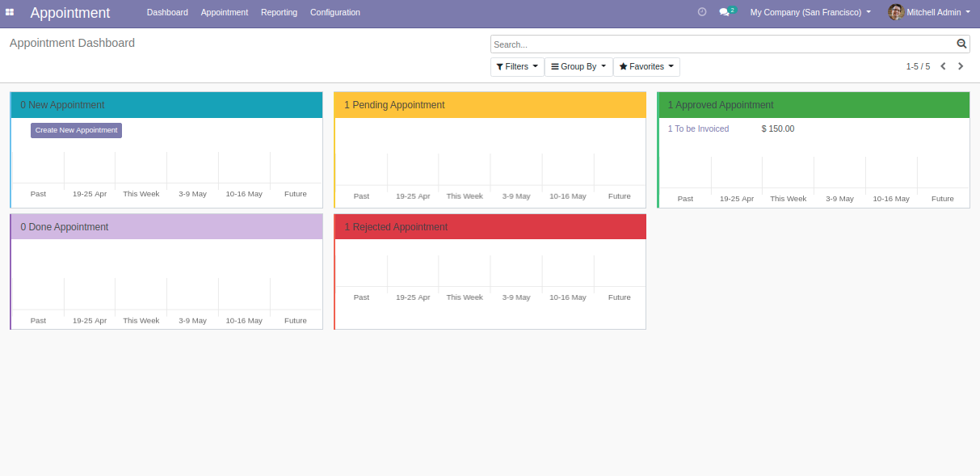Open the Configuration menu
The width and height of the screenshot is (980, 476).
pyautogui.click(x=335, y=12)
